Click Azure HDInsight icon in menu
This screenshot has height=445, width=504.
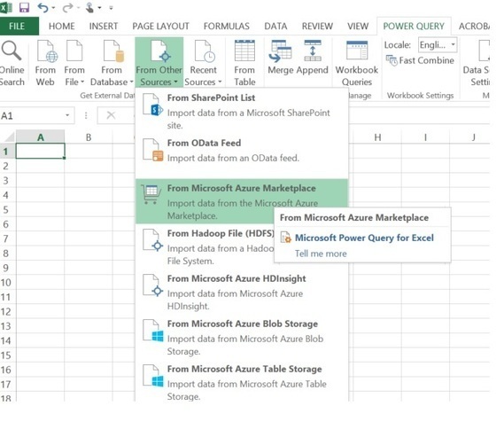(x=152, y=285)
